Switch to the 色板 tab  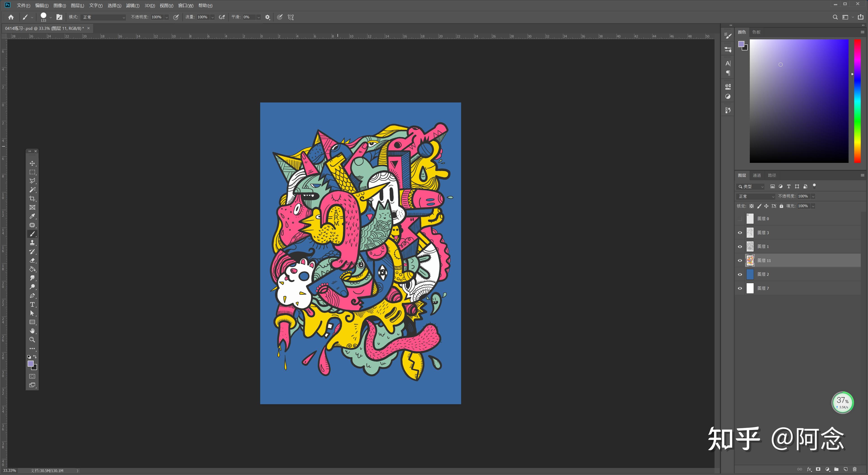[757, 32]
